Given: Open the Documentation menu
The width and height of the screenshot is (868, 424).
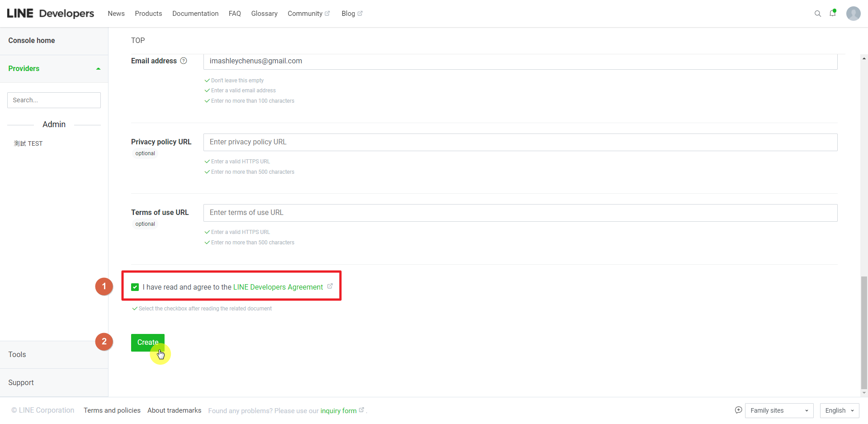Looking at the screenshot, I should pos(195,14).
